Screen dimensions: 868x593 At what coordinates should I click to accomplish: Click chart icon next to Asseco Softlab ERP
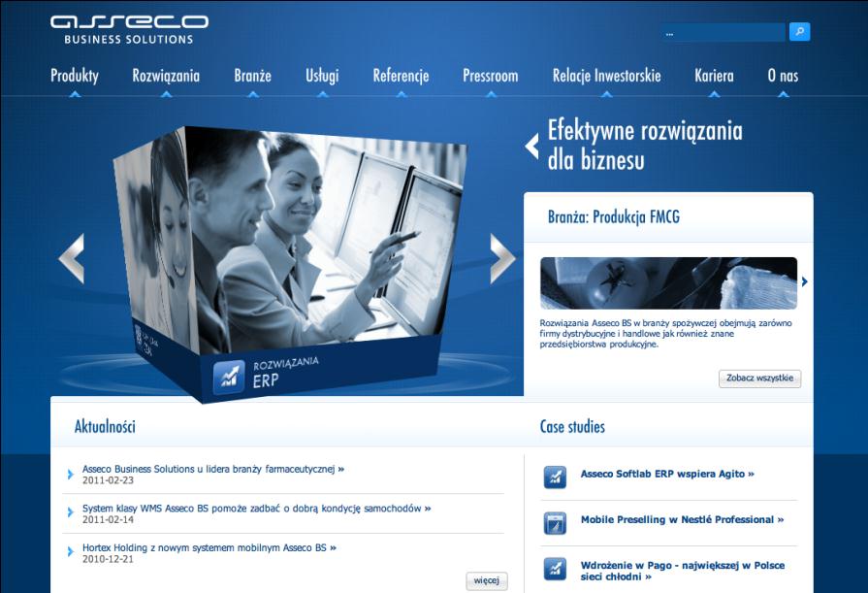click(x=555, y=478)
